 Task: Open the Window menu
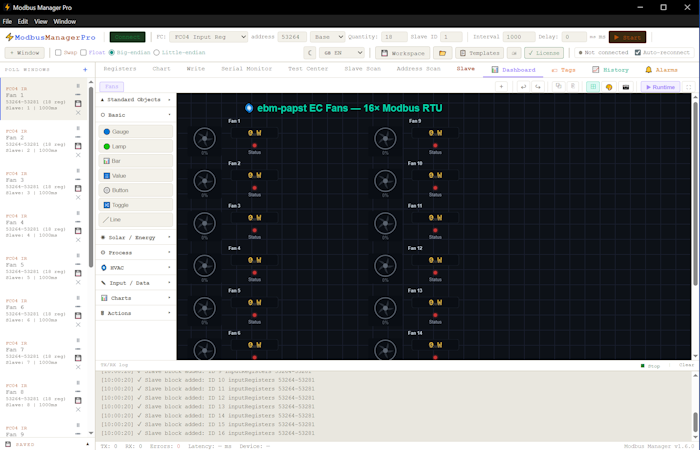tap(65, 21)
